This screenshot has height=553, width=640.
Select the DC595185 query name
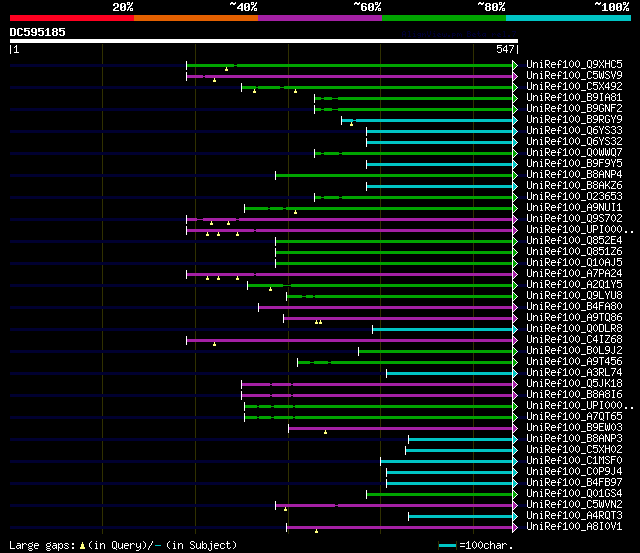[38, 32]
